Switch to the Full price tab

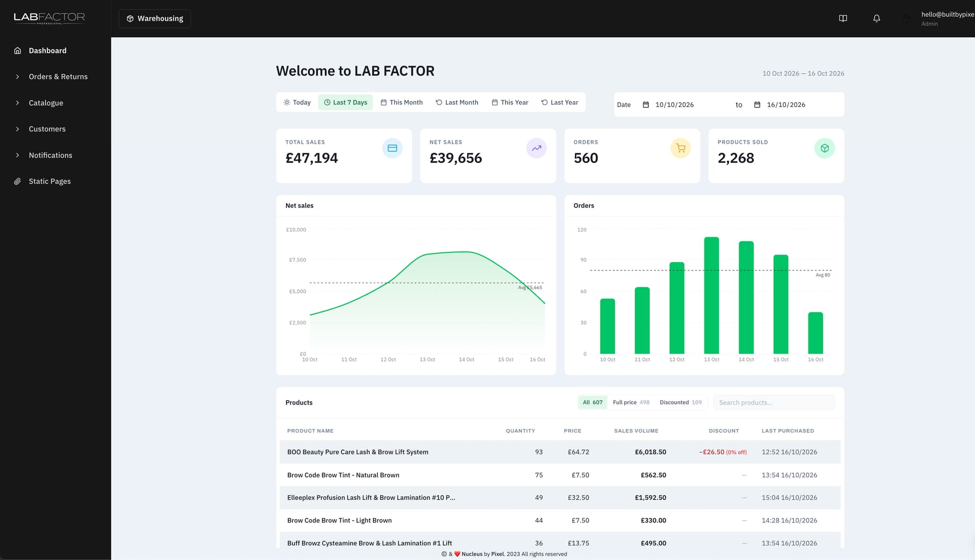631,402
